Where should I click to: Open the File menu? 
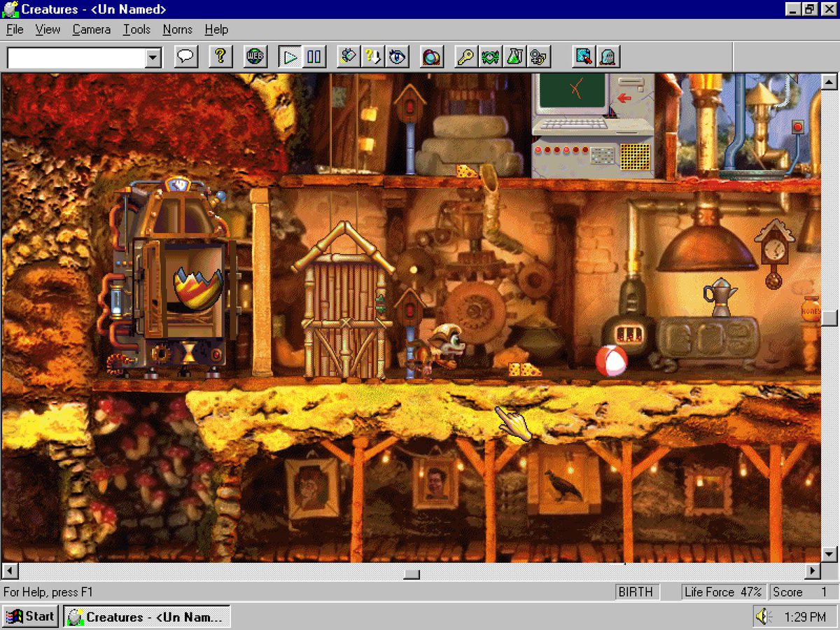pyautogui.click(x=15, y=29)
